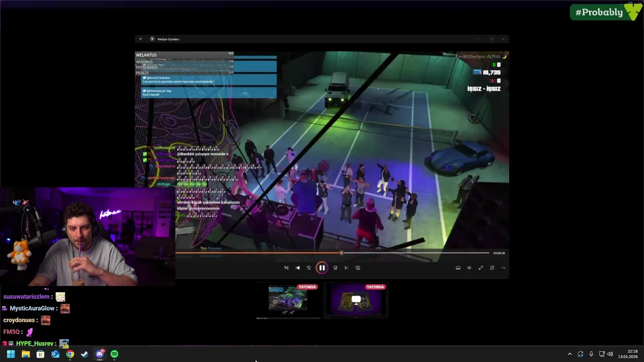
Task: Click the 00:00:26 time display
Action: 499,253
